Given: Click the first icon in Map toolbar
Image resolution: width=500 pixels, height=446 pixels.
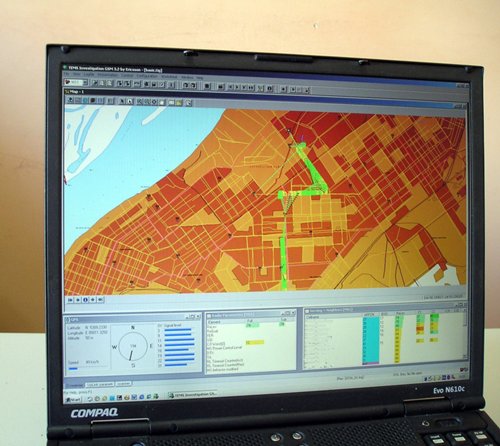Looking at the screenshot, I should (x=70, y=100).
